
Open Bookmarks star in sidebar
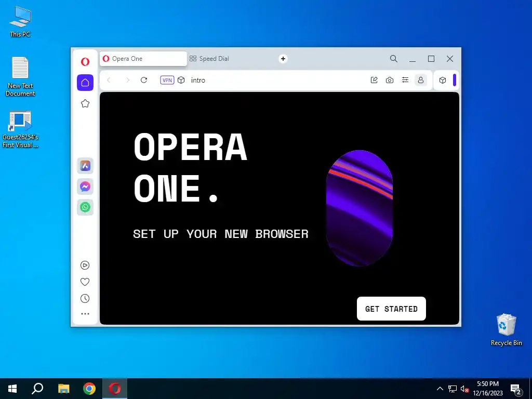click(x=85, y=103)
